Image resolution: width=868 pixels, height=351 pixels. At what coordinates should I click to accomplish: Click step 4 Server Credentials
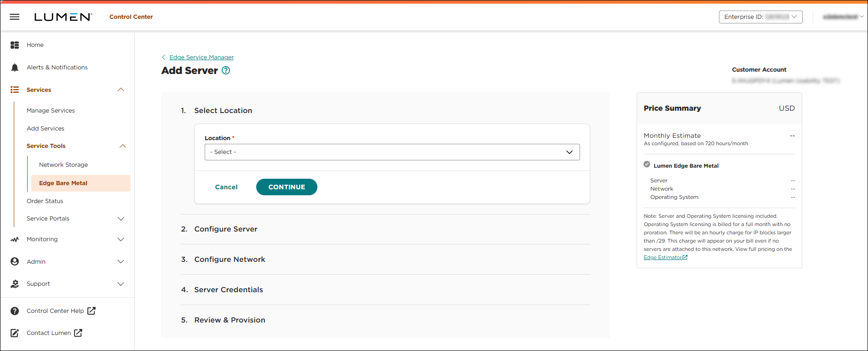(229, 290)
